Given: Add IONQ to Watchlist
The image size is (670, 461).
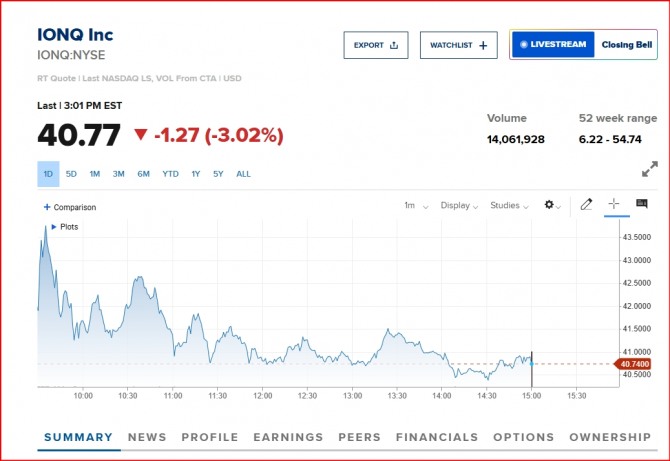Looking at the screenshot, I should coord(458,45).
